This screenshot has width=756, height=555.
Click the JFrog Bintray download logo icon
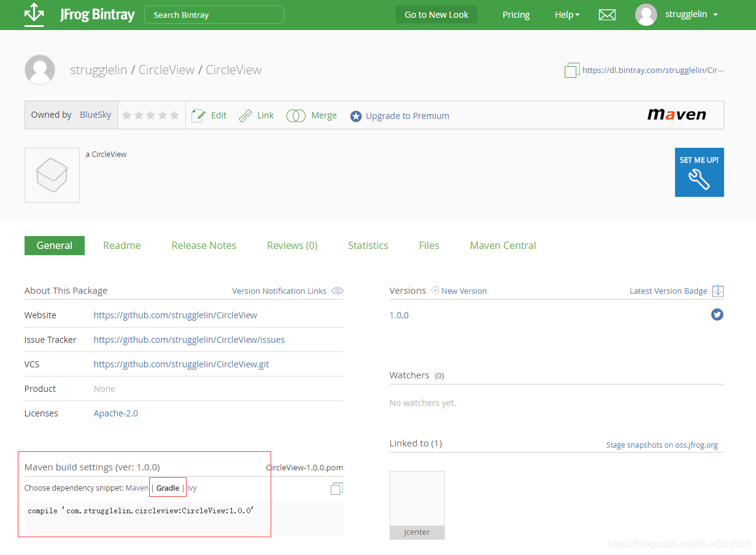[x=34, y=15]
